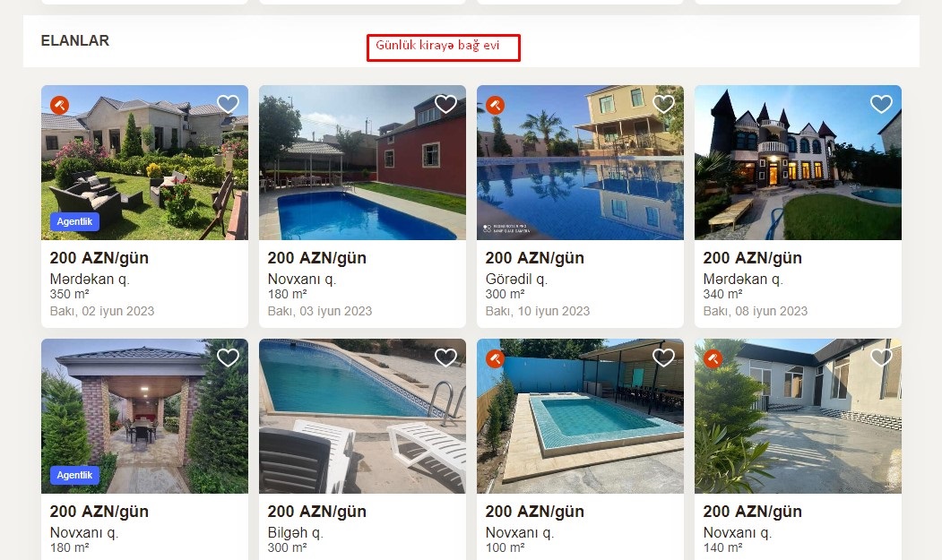The image size is (942, 560).
Task: Click heart on Novxanı 100 m² pool listing
Action: 663,358
